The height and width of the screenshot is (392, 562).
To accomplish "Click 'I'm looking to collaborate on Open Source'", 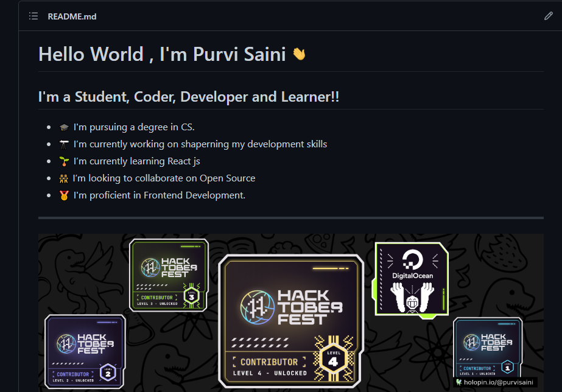I will (164, 178).
